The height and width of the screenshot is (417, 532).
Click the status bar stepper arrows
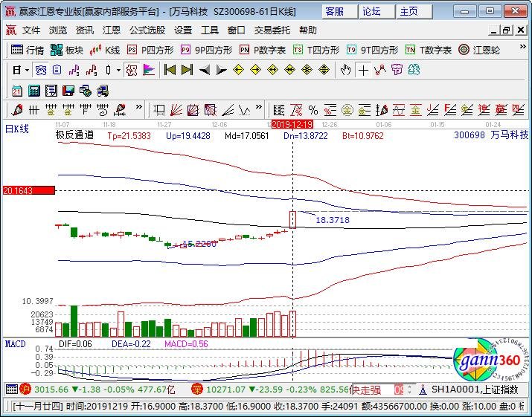tap(410, 389)
